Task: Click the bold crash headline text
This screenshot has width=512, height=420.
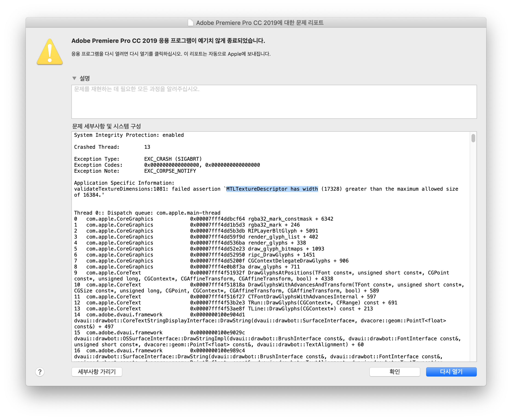Action: (168, 41)
